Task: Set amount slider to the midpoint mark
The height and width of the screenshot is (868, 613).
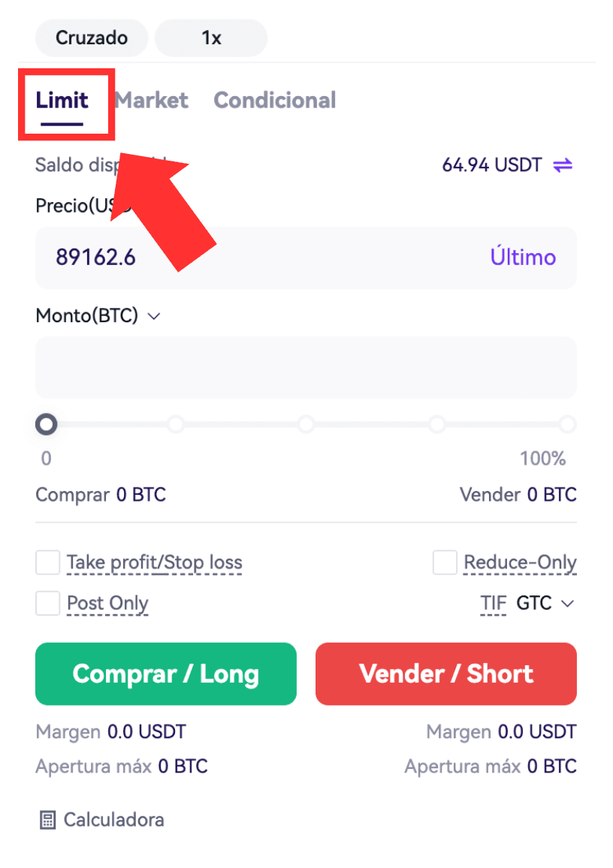Action: coord(306,424)
